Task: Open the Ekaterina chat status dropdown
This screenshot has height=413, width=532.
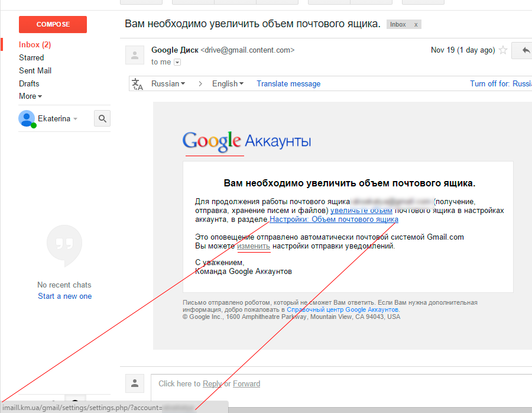Action: tap(75, 119)
